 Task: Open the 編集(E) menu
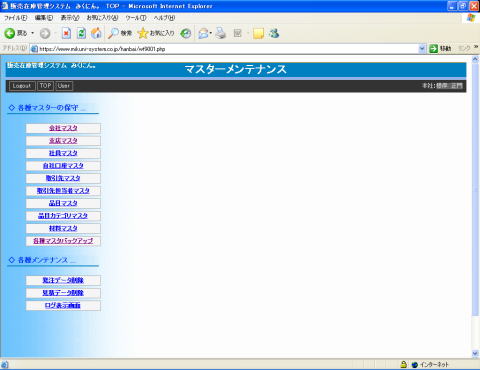tap(44, 18)
